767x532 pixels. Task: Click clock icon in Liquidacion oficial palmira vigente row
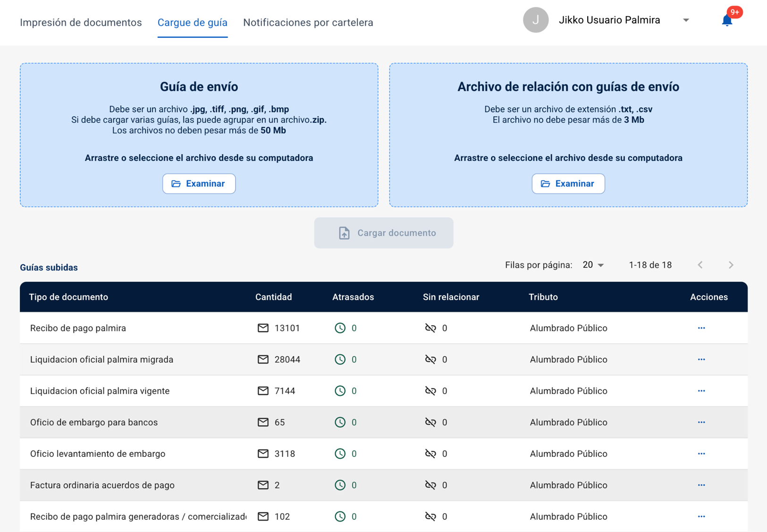340,391
